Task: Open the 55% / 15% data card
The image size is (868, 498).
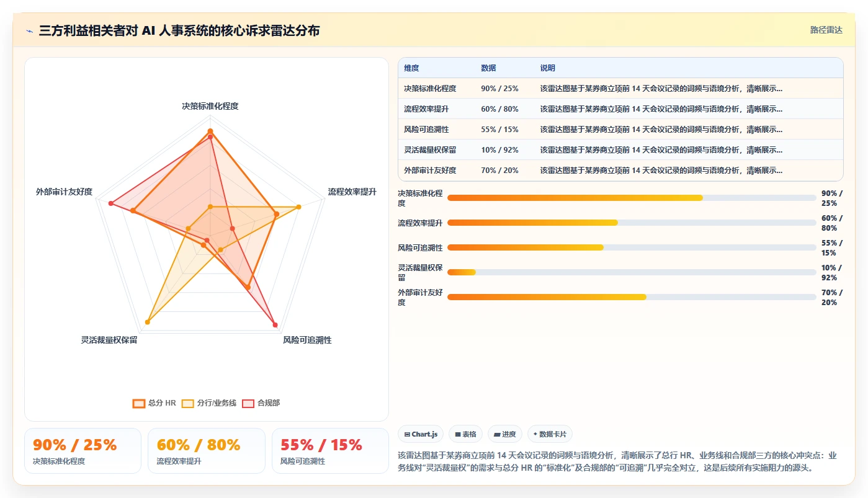Action: click(x=330, y=451)
